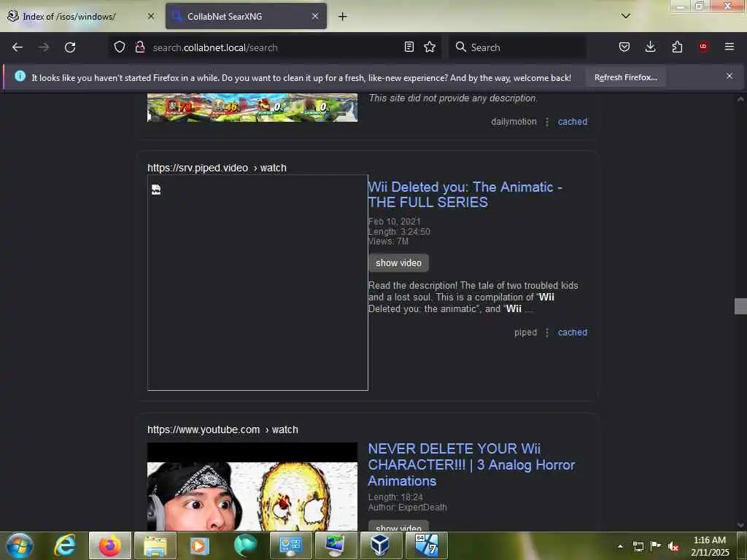The height and width of the screenshot is (560, 747).
Task: Open the piped result options dots
Action: 547,332
